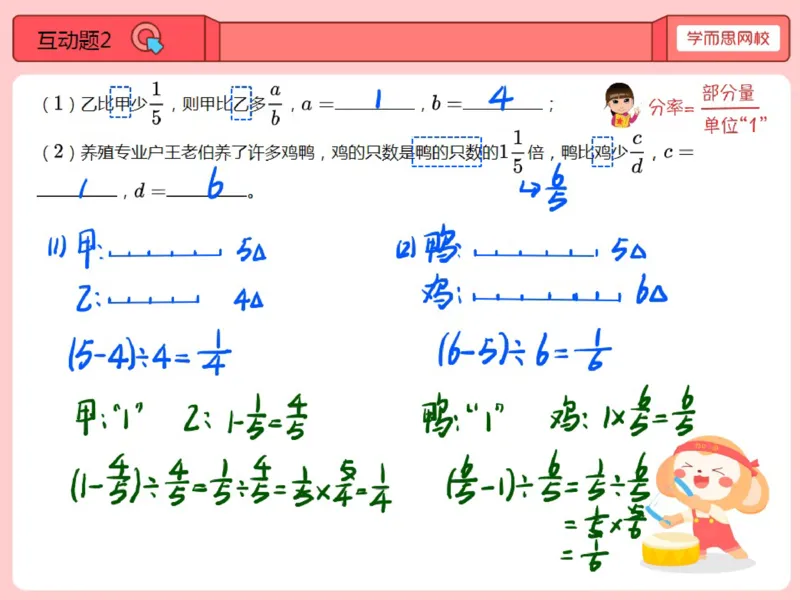This screenshot has width=800, height=600.
Task: Click the answer blank for c
Action: [x=77, y=189]
